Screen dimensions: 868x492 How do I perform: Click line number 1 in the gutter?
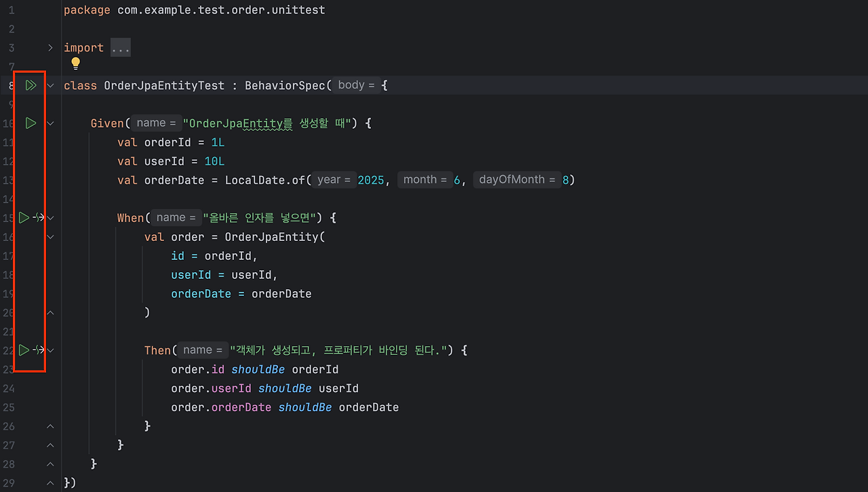click(12, 10)
